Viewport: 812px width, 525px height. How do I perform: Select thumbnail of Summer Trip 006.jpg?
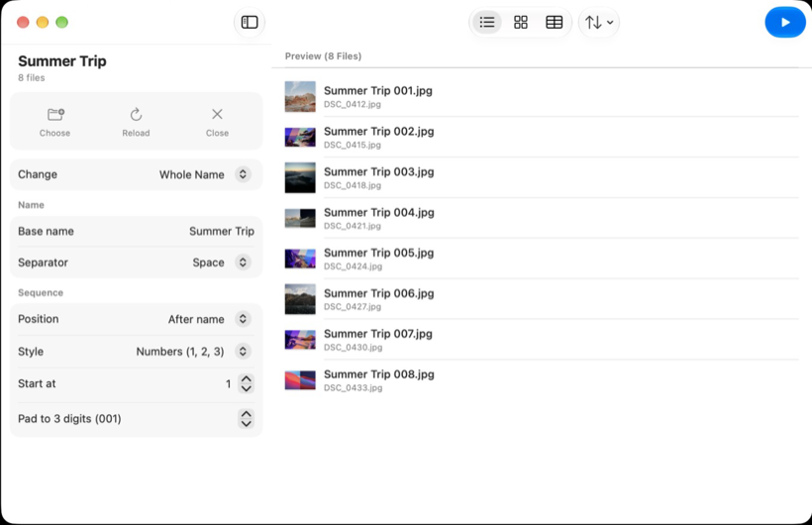(300, 299)
